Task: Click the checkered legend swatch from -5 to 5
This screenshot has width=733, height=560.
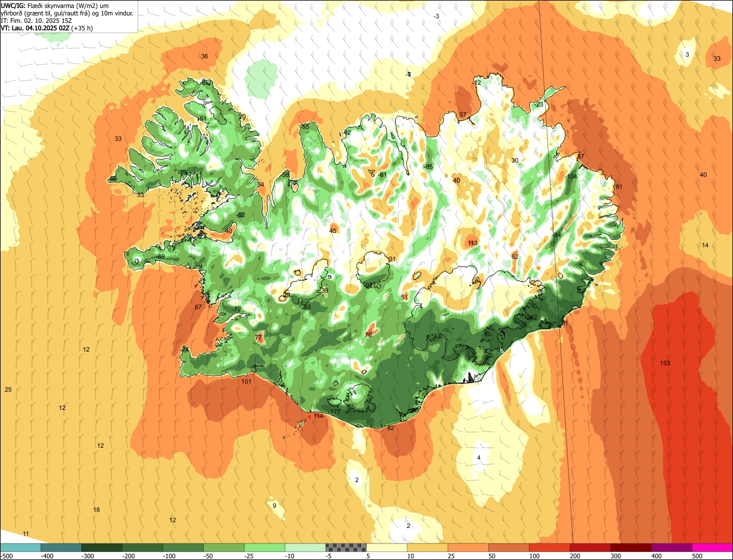Action: tap(346, 547)
